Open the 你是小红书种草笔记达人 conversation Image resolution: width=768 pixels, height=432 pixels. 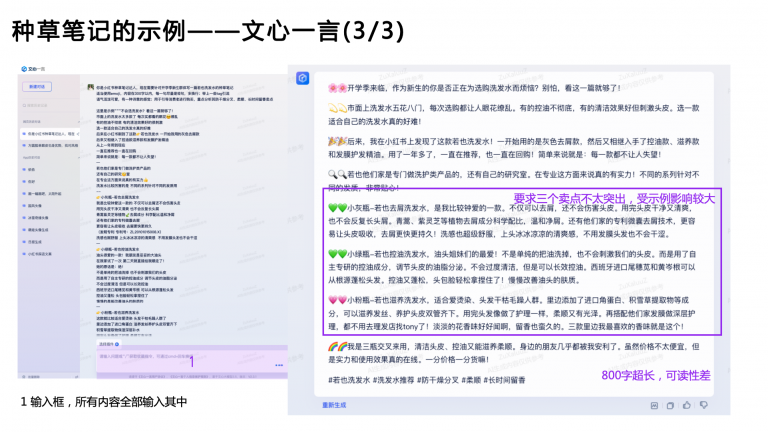coord(49,133)
